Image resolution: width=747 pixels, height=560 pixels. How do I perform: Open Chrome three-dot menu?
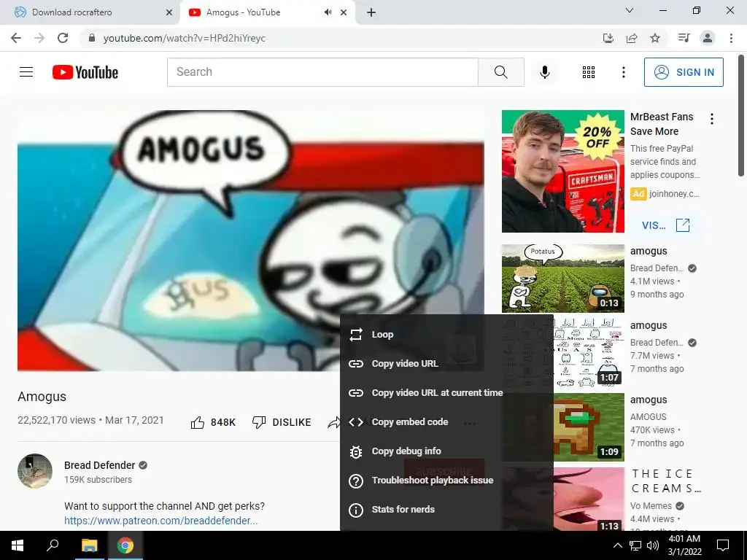731,38
